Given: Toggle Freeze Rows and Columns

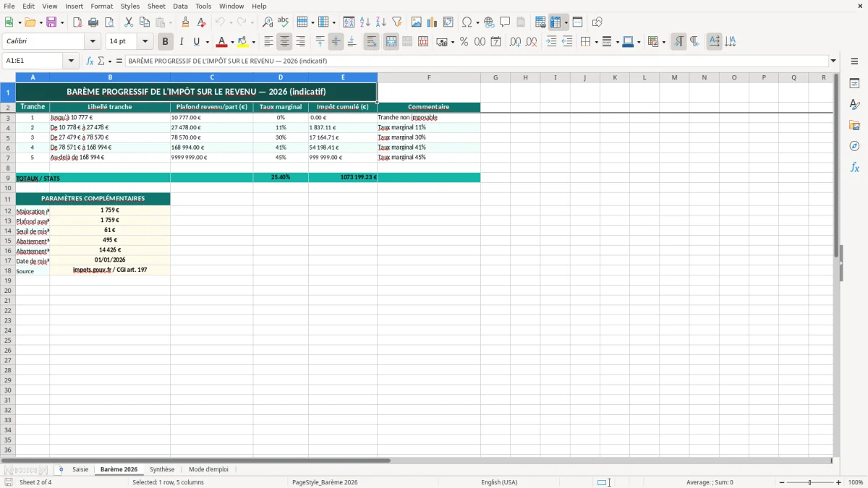Looking at the screenshot, I should 556,22.
